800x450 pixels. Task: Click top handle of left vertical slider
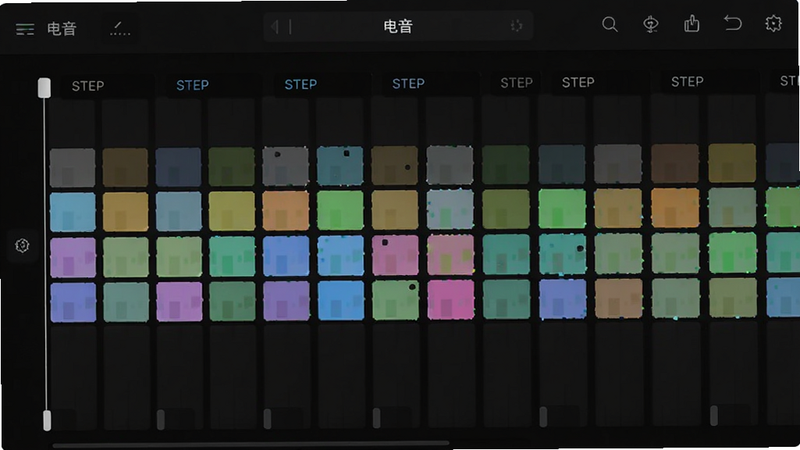click(44, 88)
